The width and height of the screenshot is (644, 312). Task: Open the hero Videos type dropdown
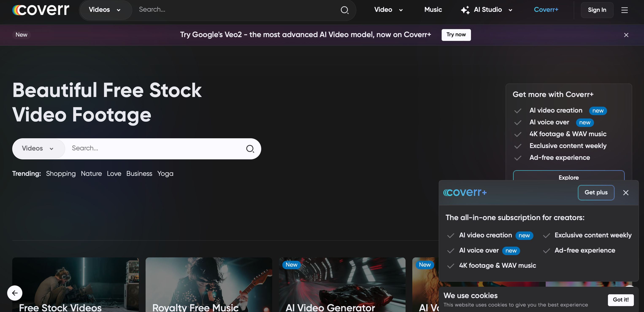coord(38,149)
